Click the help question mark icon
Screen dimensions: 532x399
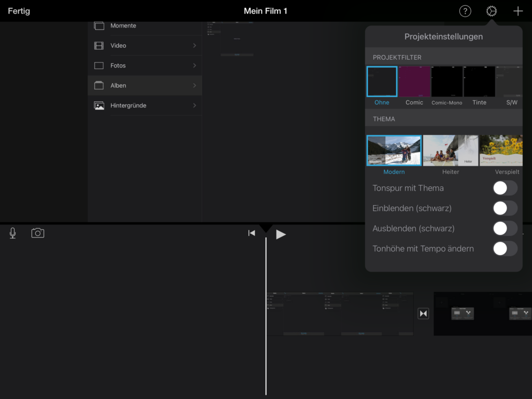pyautogui.click(x=465, y=11)
